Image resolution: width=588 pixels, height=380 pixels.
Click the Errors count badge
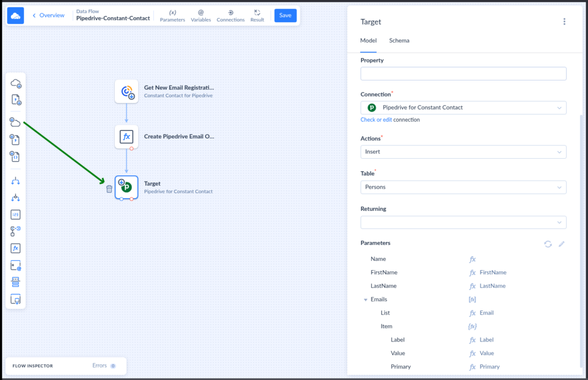click(113, 366)
